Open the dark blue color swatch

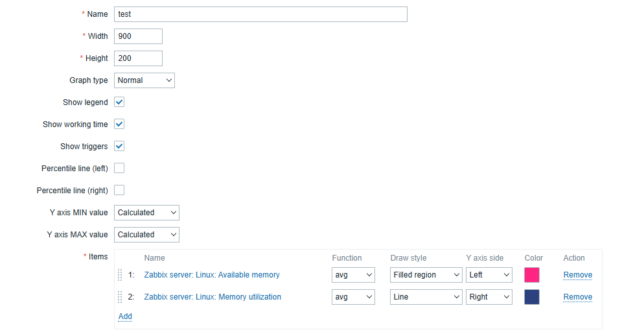tap(532, 297)
